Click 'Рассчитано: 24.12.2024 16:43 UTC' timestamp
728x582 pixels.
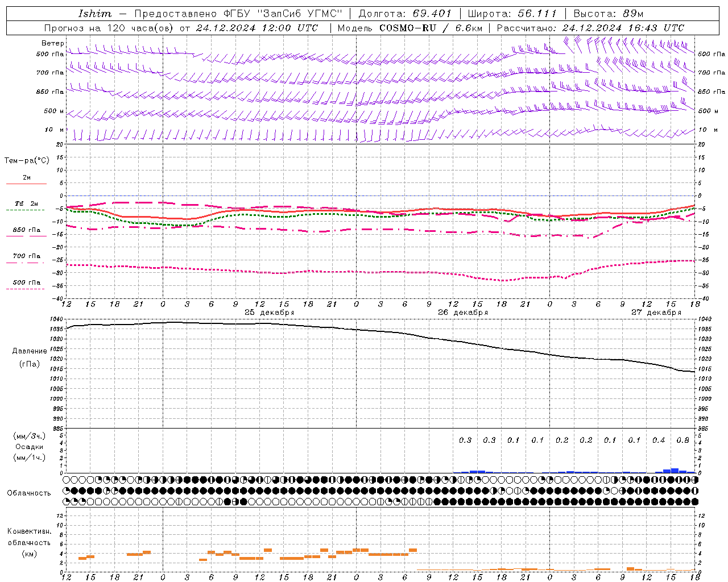(x=590, y=28)
